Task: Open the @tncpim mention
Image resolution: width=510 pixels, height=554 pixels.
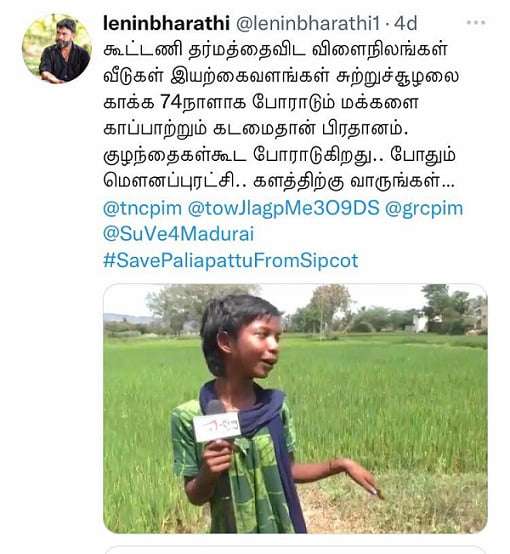Action: click(142, 208)
